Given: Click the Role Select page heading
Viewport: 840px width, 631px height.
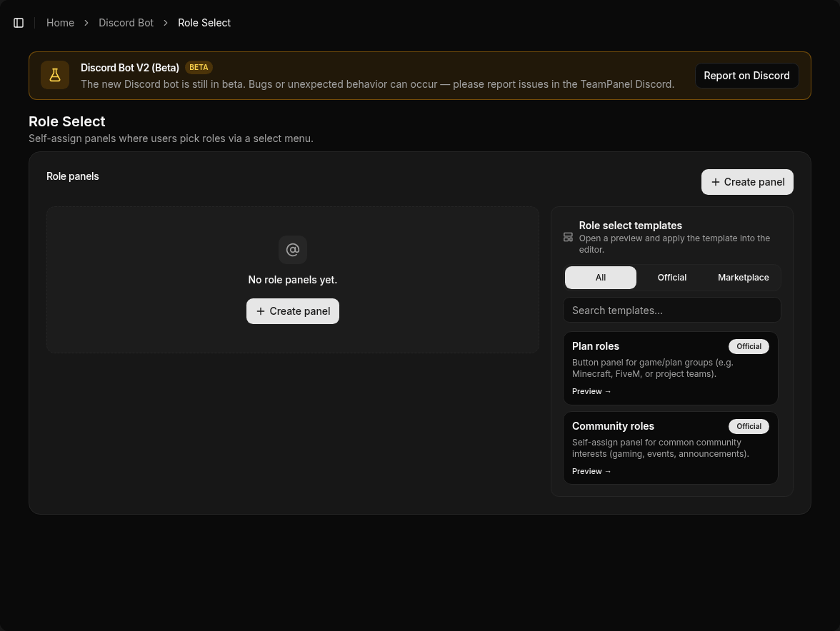Looking at the screenshot, I should 67,121.
